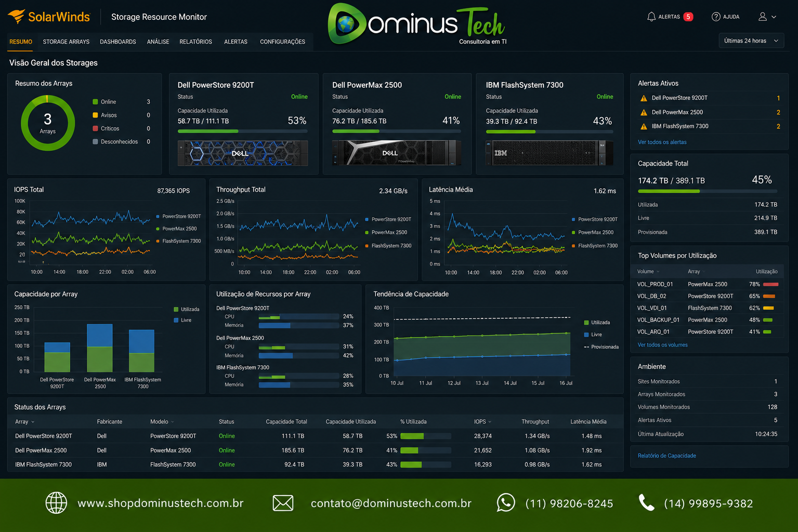Click the 3 Arrays donut chart
This screenshot has height=532, width=798.
pos(48,124)
